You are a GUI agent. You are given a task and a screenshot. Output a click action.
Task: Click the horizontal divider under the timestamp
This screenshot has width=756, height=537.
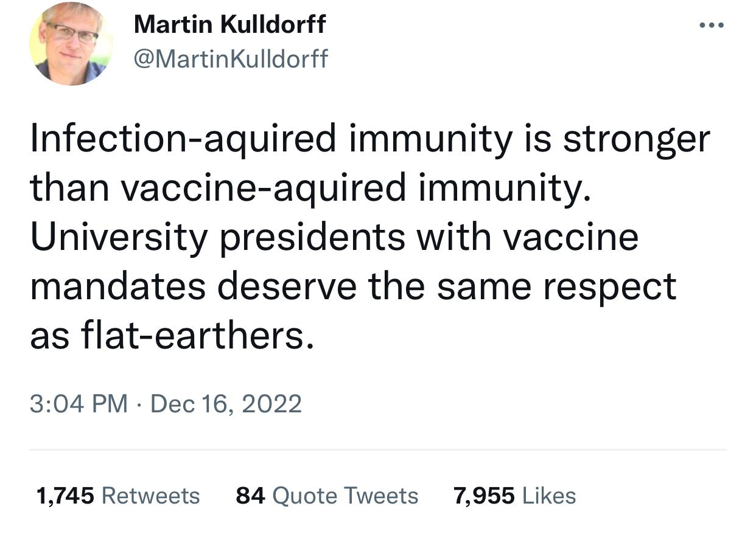tap(377, 450)
